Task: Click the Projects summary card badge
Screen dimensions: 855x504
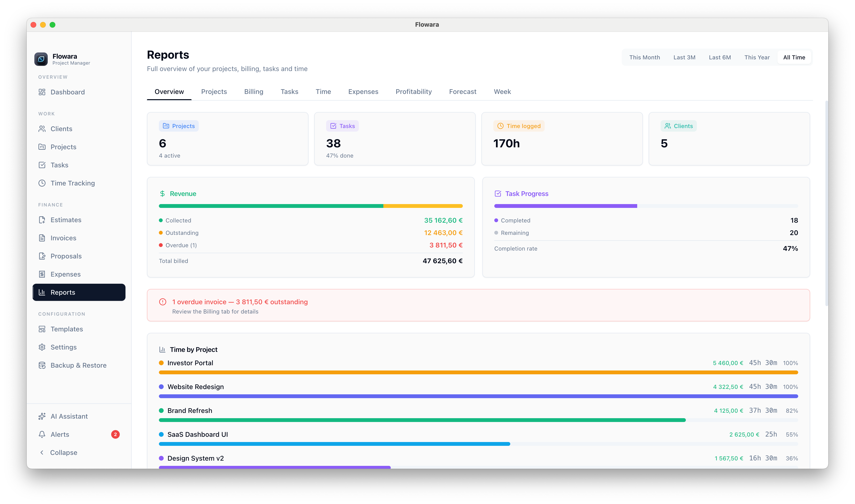Action: tap(179, 126)
